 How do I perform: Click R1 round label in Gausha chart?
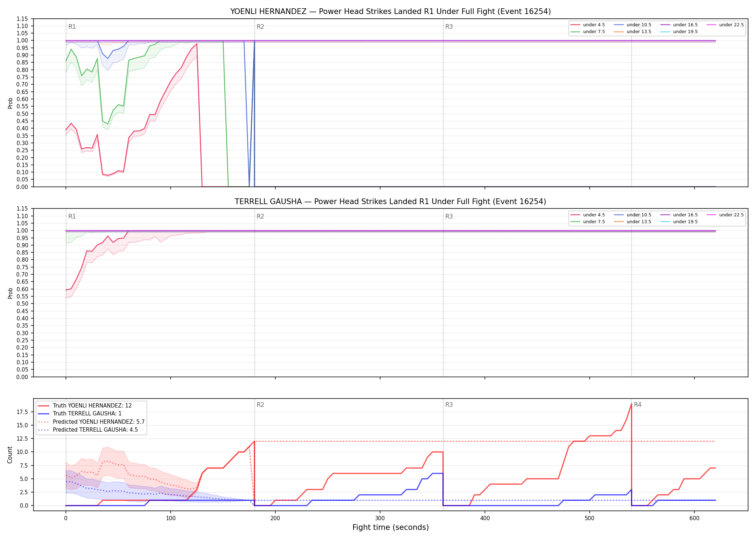point(72,216)
